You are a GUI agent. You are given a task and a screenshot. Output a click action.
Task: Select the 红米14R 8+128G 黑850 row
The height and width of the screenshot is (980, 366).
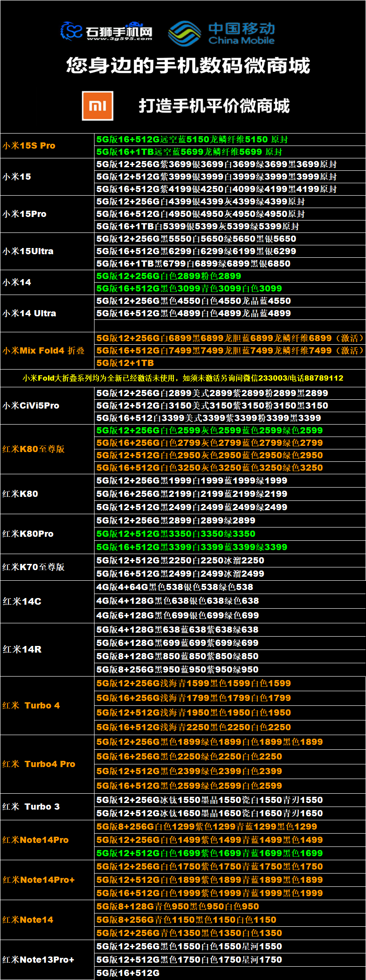(230, 656)
